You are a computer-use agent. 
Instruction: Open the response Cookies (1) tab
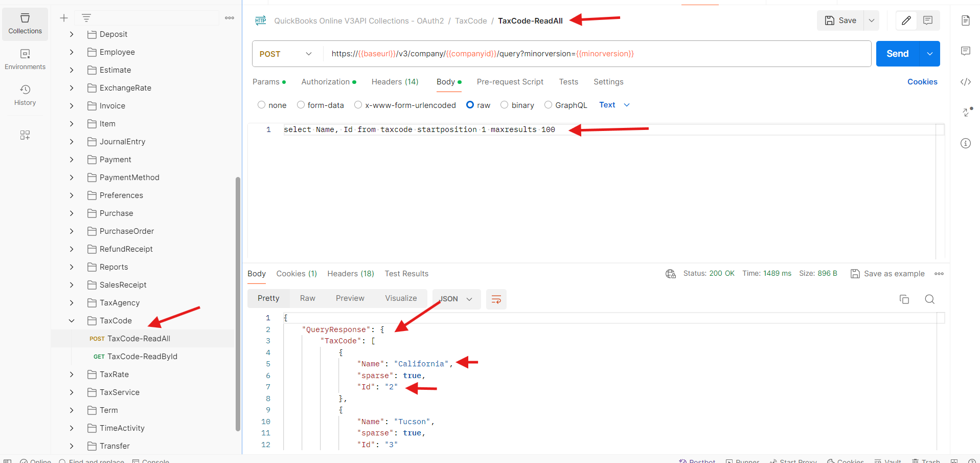(297, 274)
